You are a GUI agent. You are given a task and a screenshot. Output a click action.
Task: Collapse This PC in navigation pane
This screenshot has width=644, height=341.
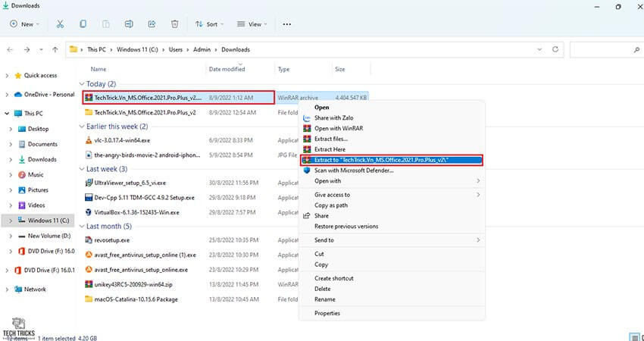pyautogui.click(x=7, y=114)
